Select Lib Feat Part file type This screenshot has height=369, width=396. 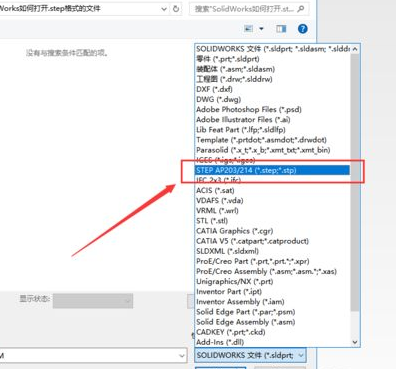(x=272, y=130)
